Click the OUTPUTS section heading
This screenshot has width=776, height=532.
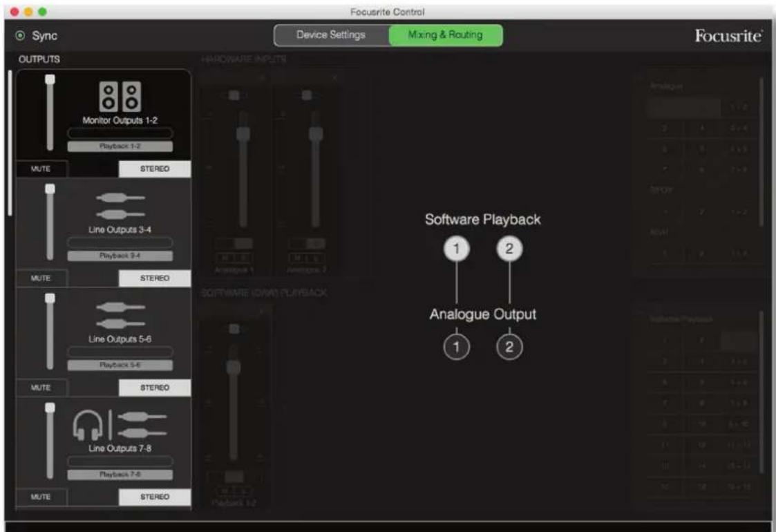pos(39,59)
